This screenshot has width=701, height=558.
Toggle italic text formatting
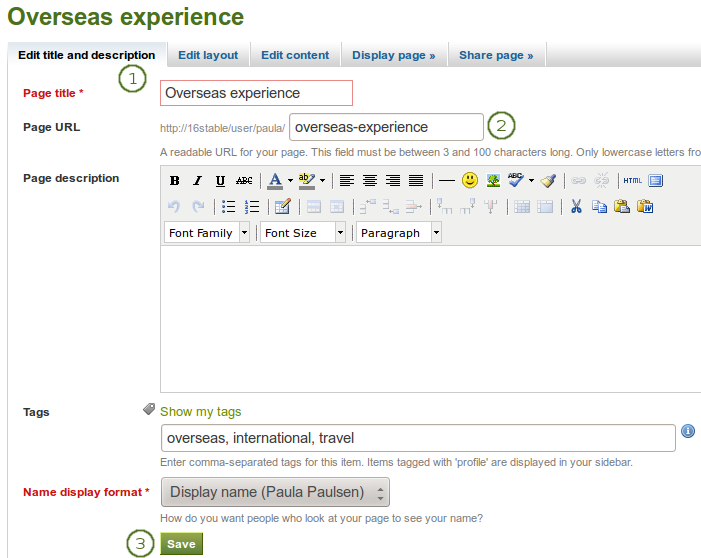pyautogui.click(x=197, y=181)
